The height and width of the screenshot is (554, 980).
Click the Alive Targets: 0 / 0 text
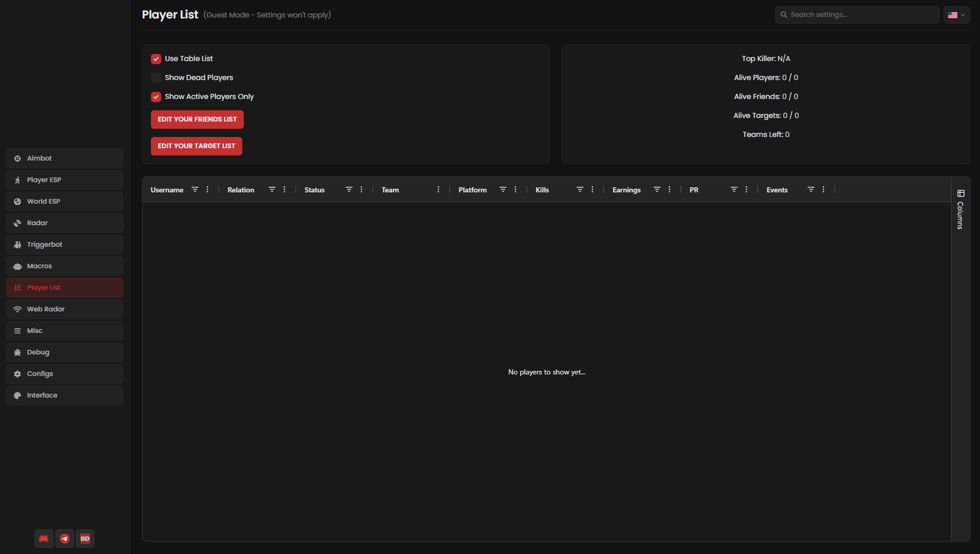click(766, 116)
